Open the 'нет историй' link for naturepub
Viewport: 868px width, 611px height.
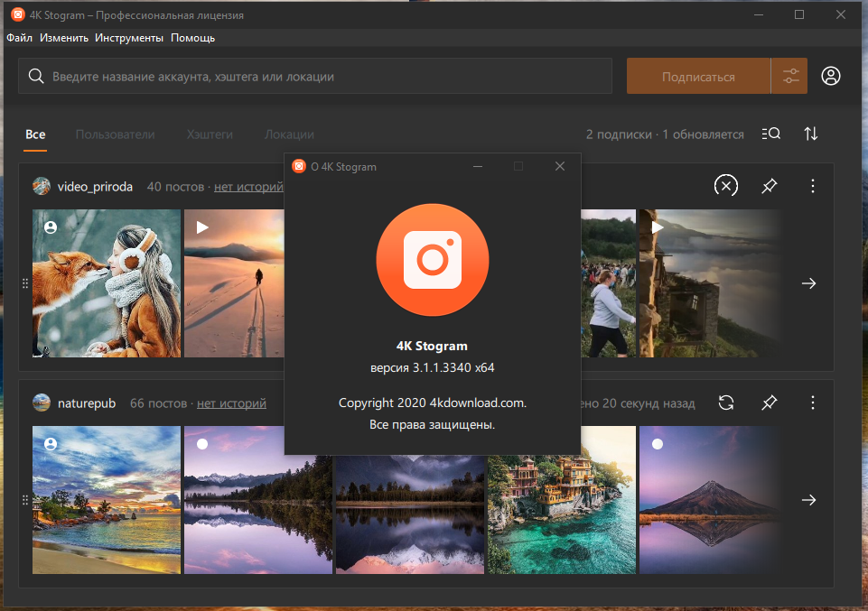point(231,403)
